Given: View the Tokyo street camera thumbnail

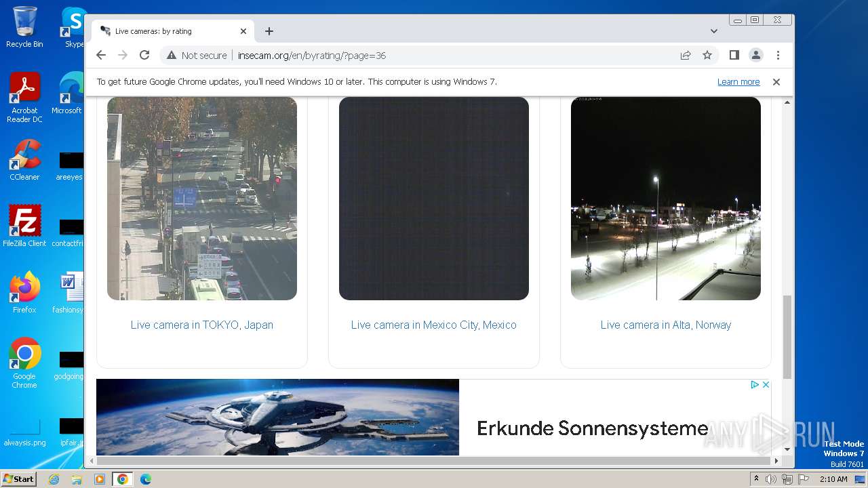Looking at the screenshot, I should tap(202, 199).
